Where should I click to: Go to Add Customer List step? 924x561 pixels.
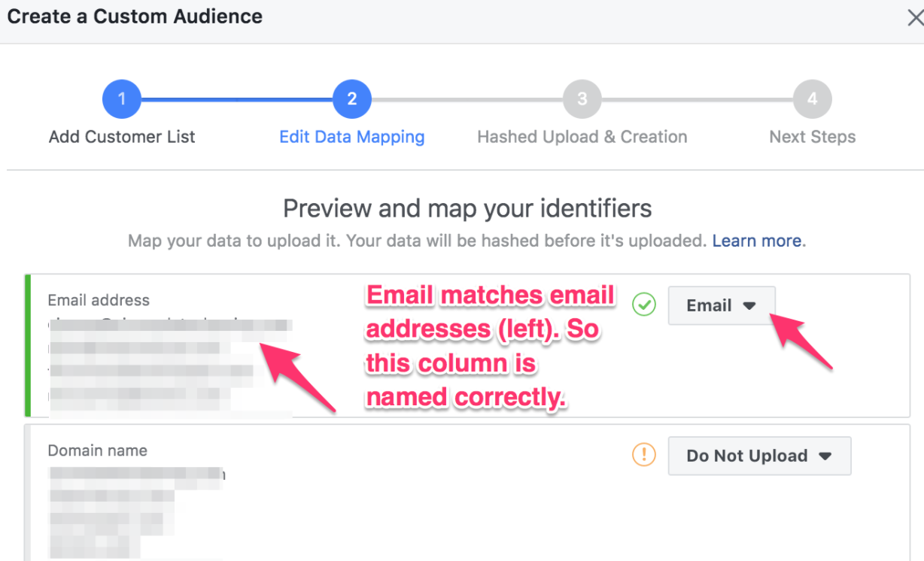pyautogui.click(x=122, y=137)
